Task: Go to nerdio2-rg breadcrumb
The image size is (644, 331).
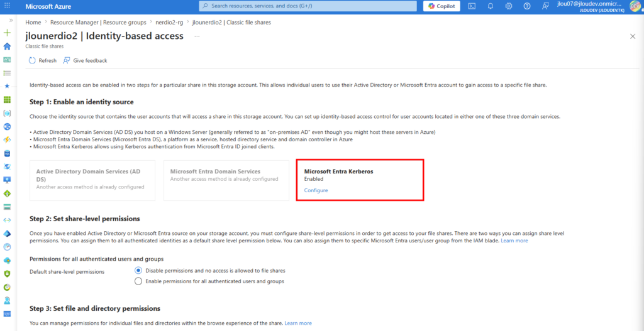Action: click(x=169, y=22)
